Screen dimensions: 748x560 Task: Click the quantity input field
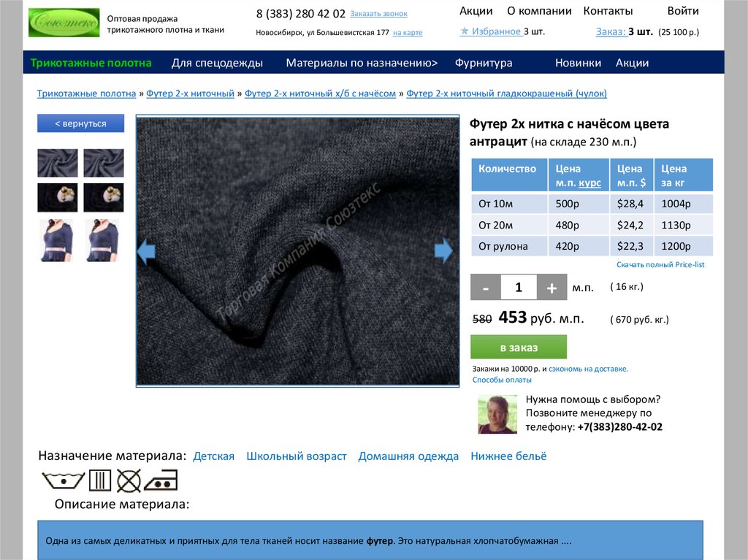coord(519,288)
